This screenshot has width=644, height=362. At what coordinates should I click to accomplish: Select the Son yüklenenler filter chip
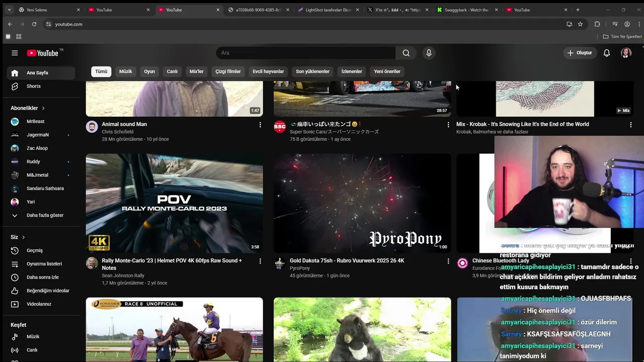pyautogui.click(x=312, y=71)
